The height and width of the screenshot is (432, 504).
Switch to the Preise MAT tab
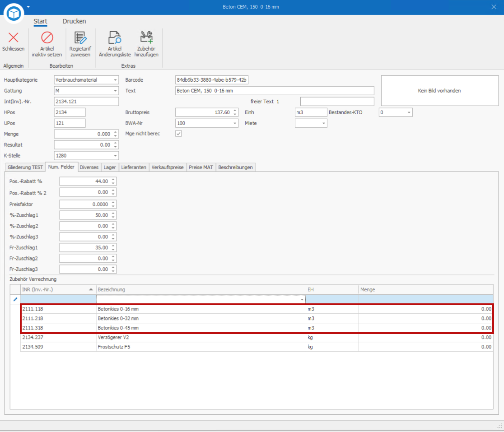pos(201,167)
